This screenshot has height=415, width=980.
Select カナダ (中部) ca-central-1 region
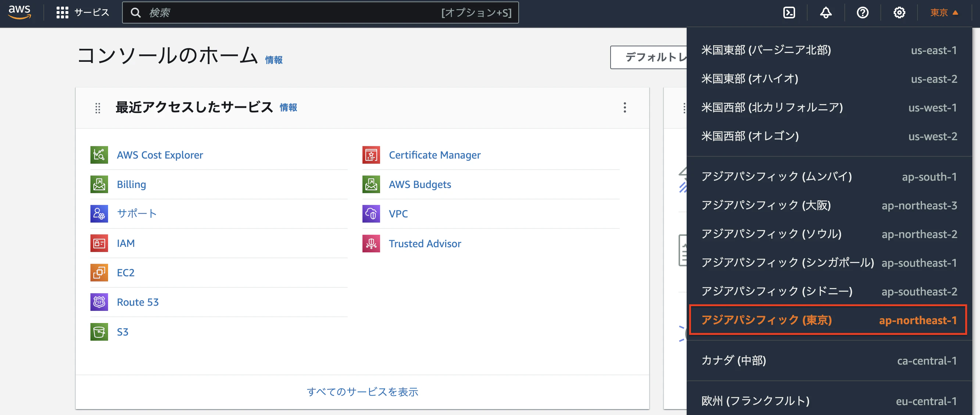(x=829, y=360)
